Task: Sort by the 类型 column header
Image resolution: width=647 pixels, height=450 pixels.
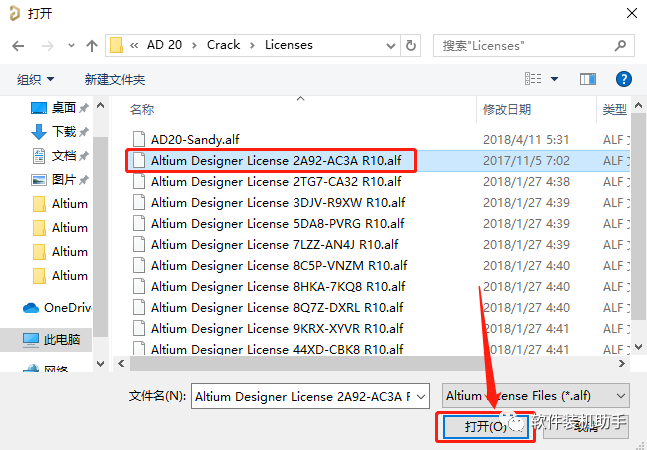Action: pos(614,109)
